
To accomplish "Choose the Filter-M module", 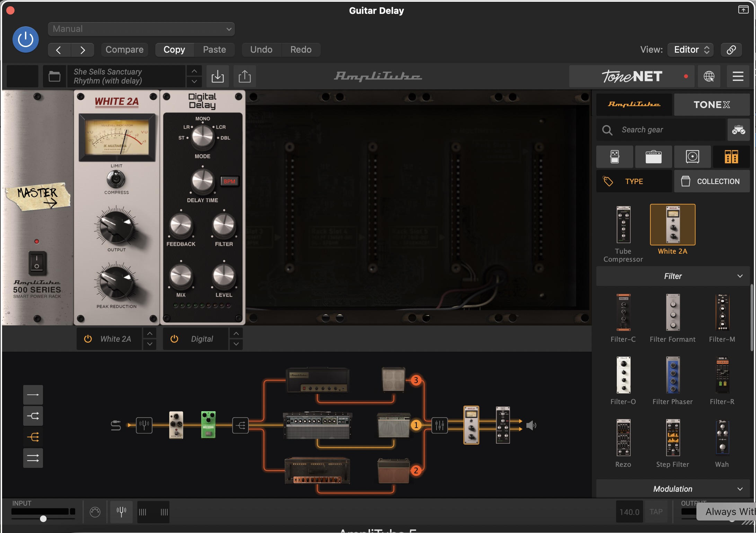I will coord(722,313).
